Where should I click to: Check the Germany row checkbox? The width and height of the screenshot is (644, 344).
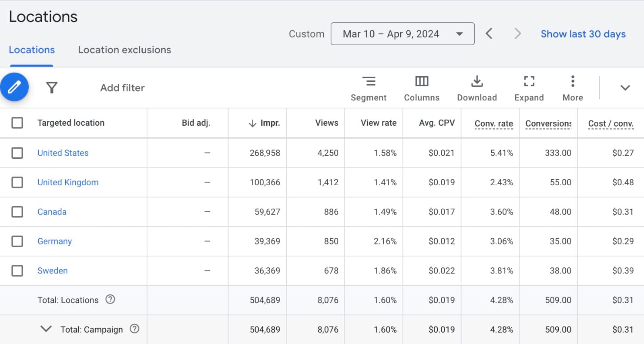(17, 241)
